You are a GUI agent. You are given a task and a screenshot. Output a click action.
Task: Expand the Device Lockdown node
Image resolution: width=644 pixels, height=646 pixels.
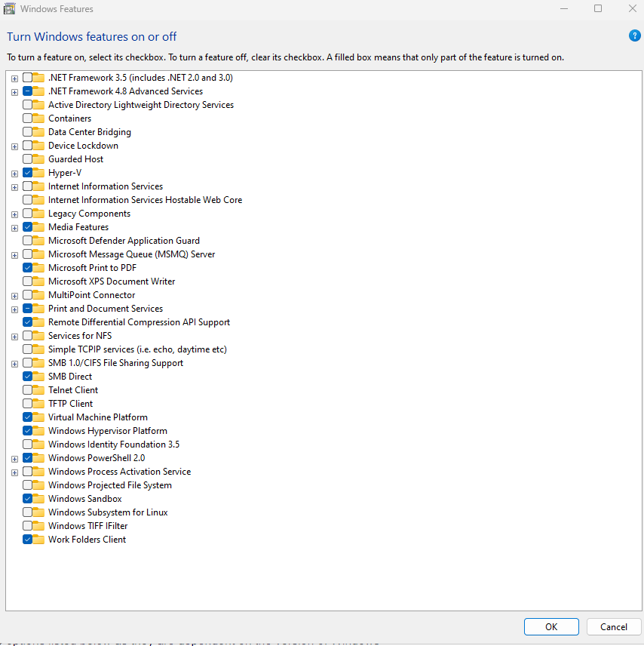pyautogui.click(x=14, y=146)
